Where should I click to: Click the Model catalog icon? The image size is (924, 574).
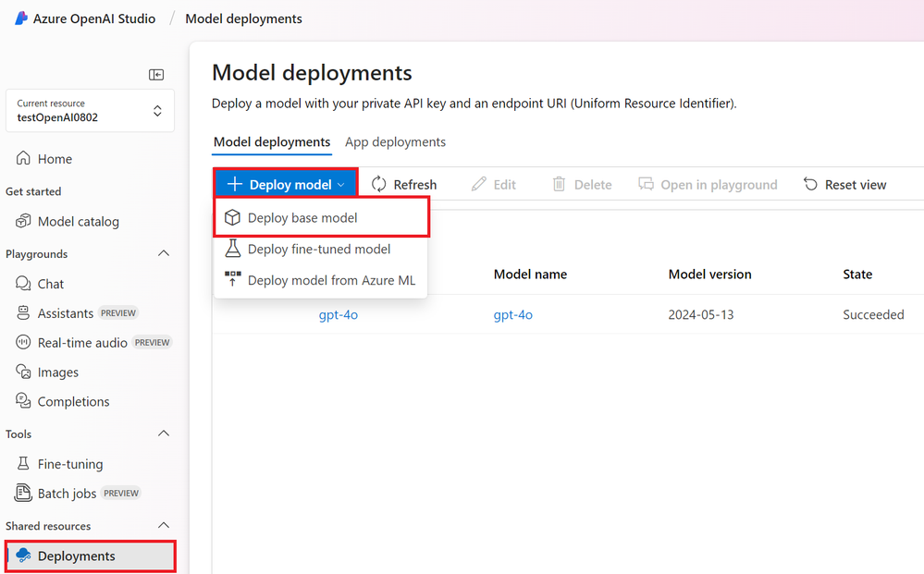[x=23, y=221]
